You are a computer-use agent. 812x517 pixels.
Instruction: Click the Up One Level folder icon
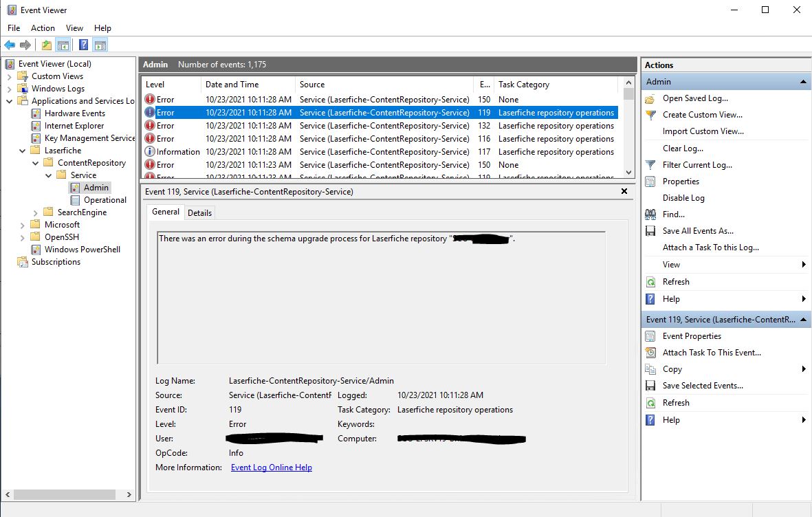(46, 45)
